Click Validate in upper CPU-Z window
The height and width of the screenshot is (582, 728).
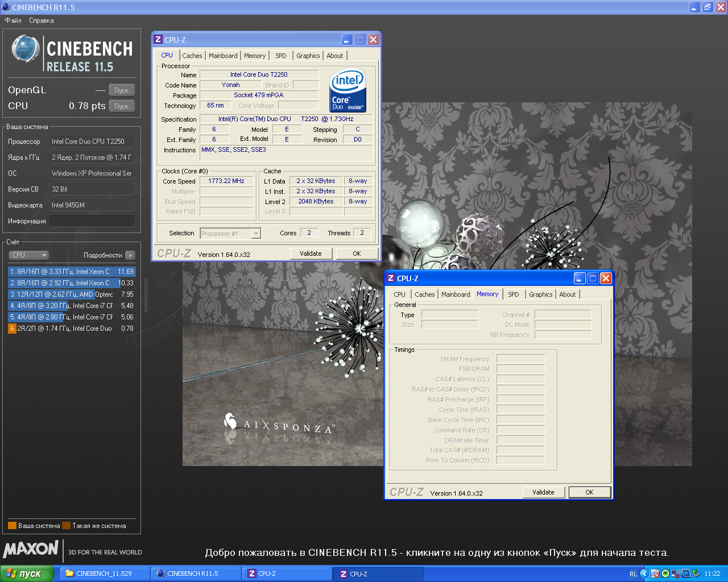click(311, 253)
